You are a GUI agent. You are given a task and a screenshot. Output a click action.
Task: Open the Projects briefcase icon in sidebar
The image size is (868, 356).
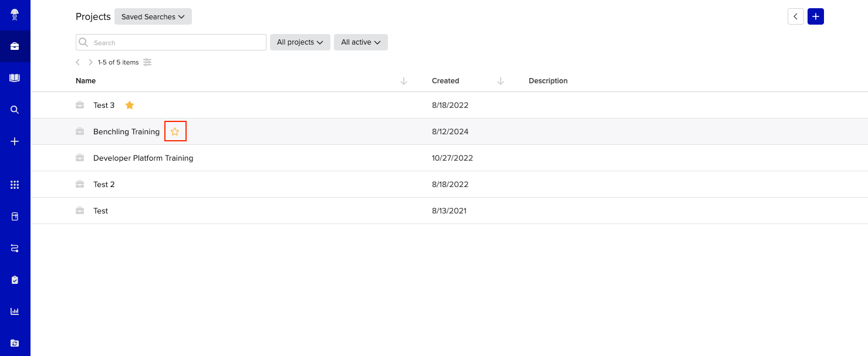(15, 46)
